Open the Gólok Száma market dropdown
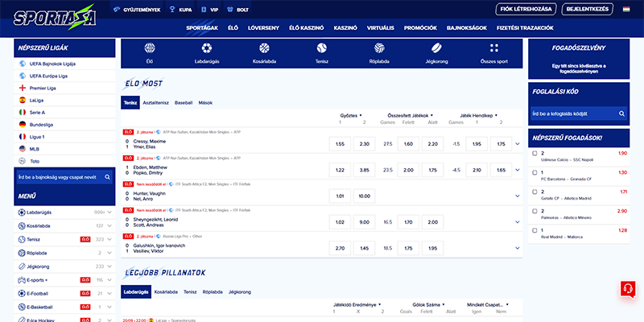The height and width of the screenshot is (322, 644). coord(428,305)
